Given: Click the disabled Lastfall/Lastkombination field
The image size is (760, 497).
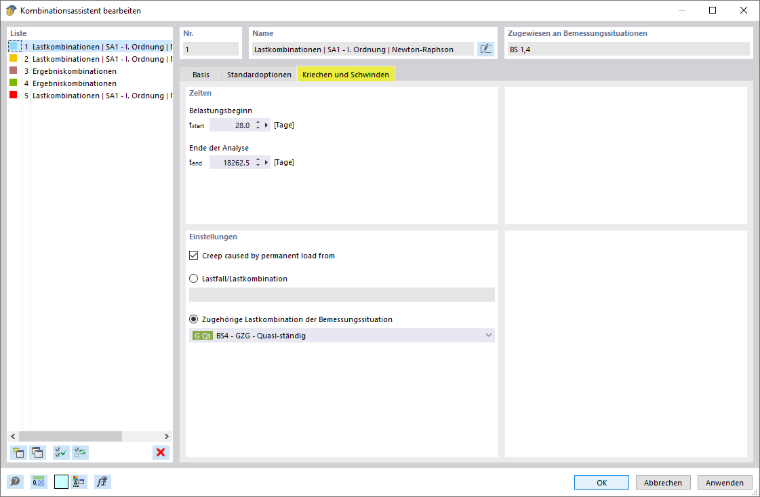Looking at the screenshot, I should pos(342,295).
